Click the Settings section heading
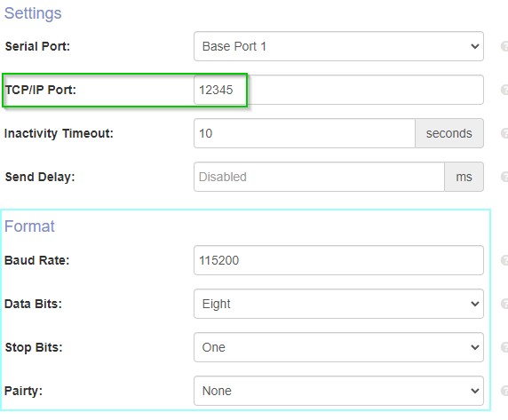 pyautogui.click(x=33, y=13)
